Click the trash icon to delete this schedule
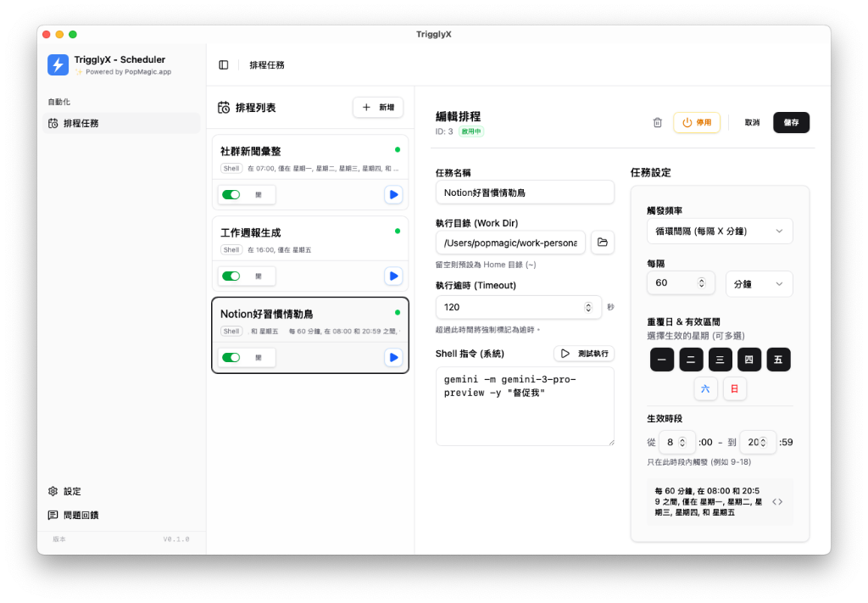Screen dimensions: 868x603 (657, 122)
